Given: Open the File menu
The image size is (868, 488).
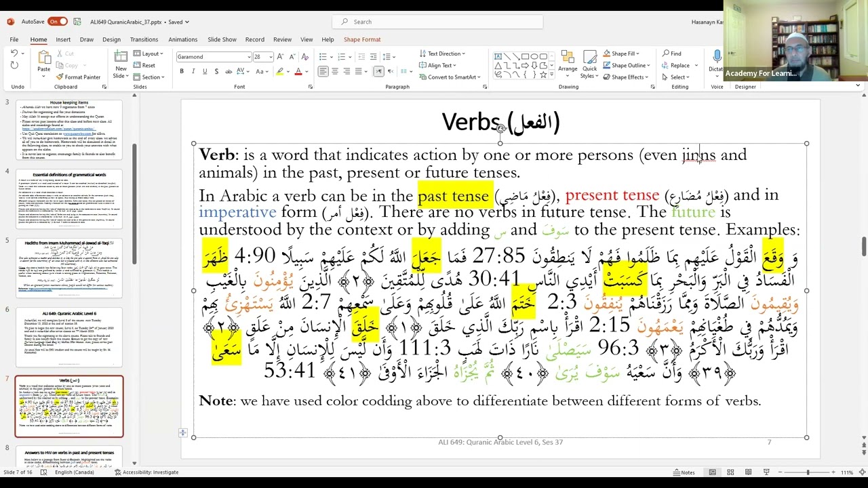Looking at the screenshot, I should click(x=14, y=39).
